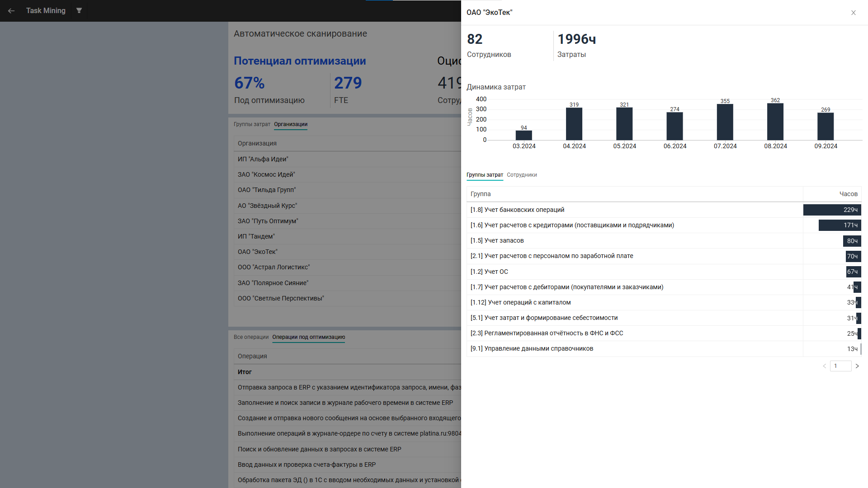Click the Task Mining title
This screenshot has width=868, height=488.
pyautogui.click(x=46, y=10)
